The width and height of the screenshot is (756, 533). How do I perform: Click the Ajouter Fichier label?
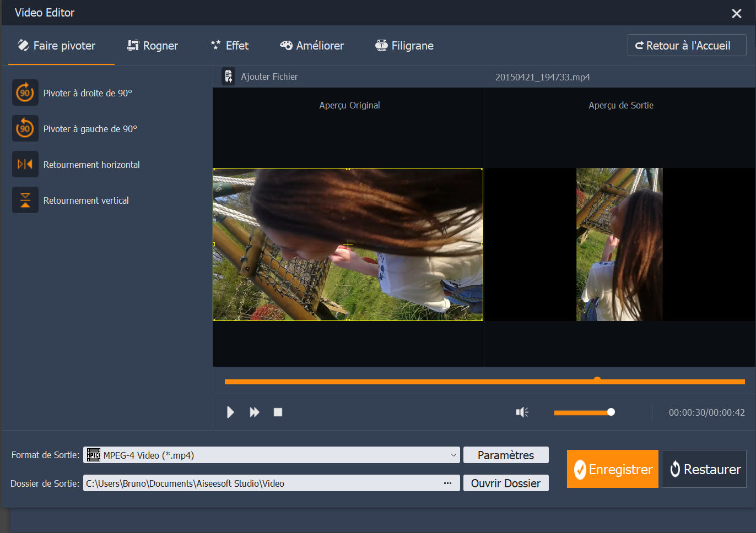tap(269, 77)
